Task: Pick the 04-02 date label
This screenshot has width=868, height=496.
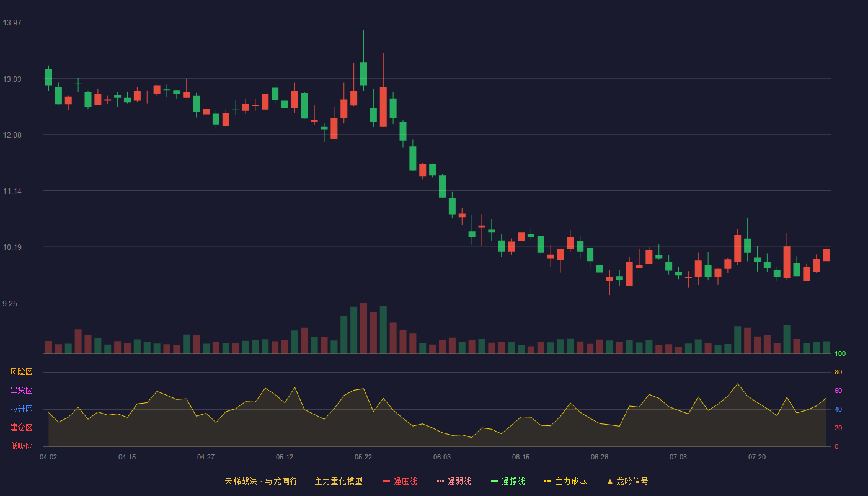Action: pyautogui.click(x=48, y=457)
